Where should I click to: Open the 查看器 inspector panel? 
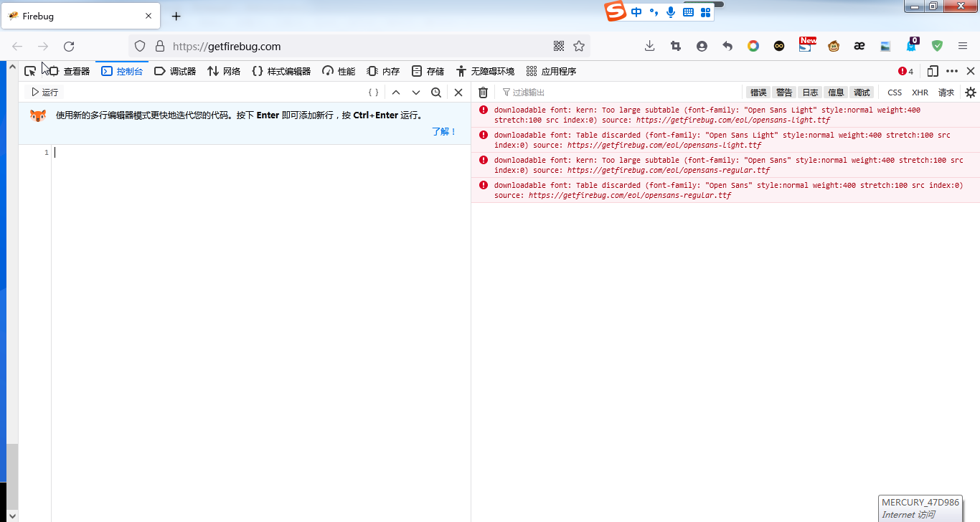pos(70,71)
